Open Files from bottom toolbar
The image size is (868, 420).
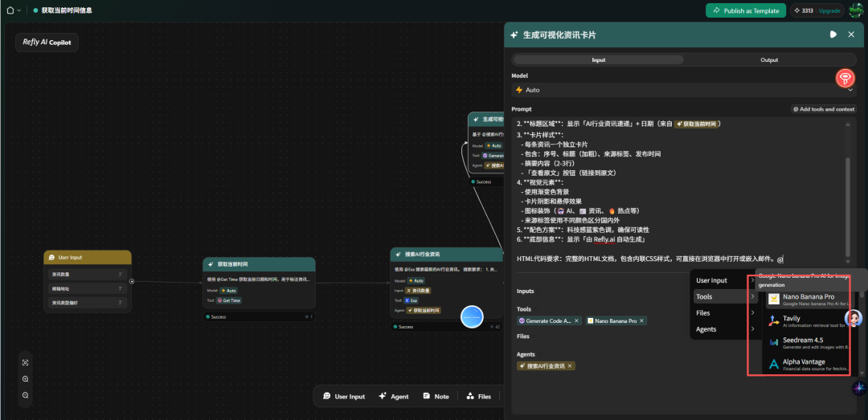point(479,396)
